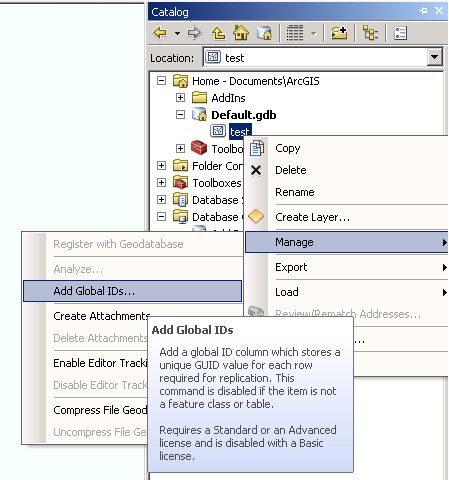Click the view type grid icon
Image resolution: width=449 pixels, height=480 pixels.
tap(295, 33)
